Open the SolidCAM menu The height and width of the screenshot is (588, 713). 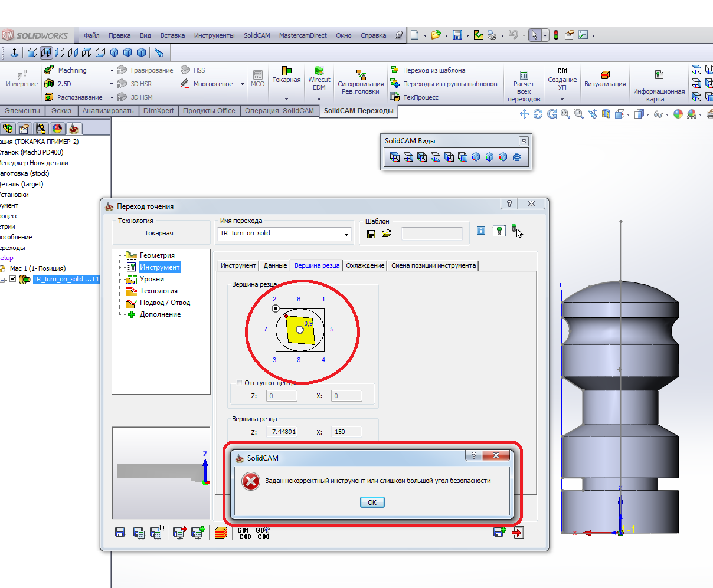[257, 35]
